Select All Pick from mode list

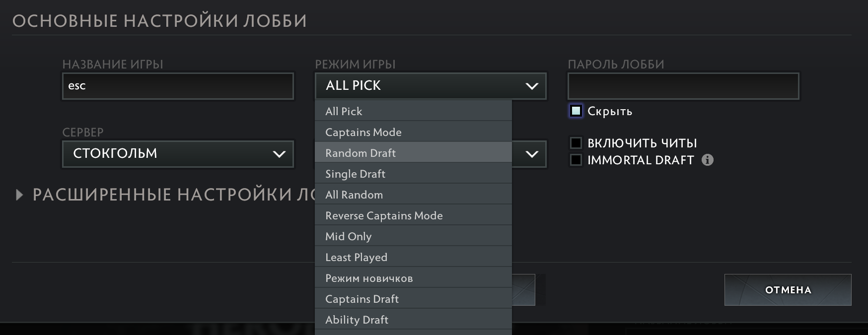[x=413, y=111]
